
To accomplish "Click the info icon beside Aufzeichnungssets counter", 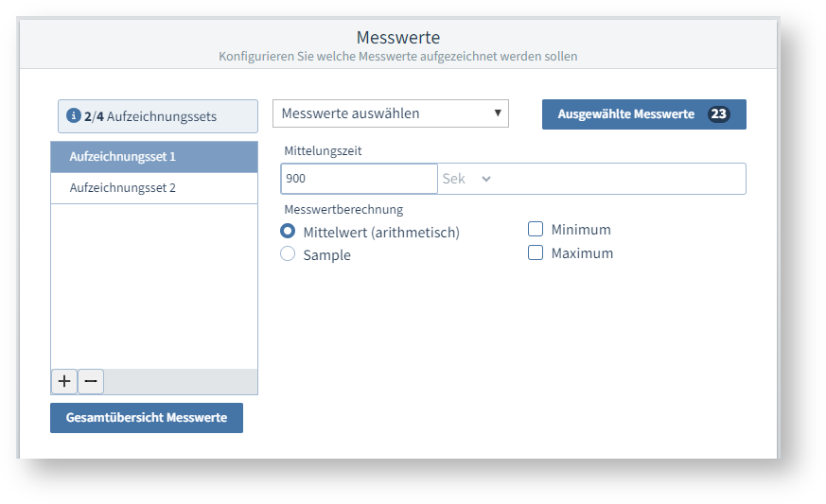I will point(74,116).
